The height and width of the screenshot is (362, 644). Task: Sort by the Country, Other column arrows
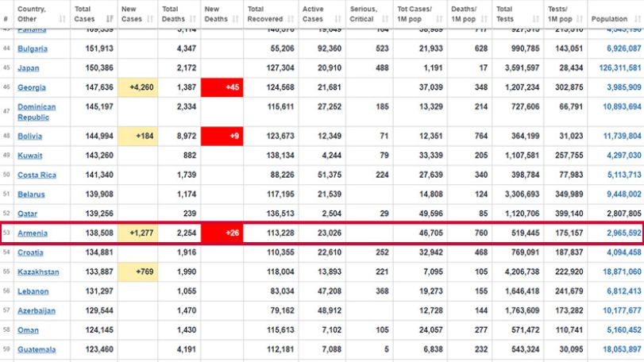point(63,19)
